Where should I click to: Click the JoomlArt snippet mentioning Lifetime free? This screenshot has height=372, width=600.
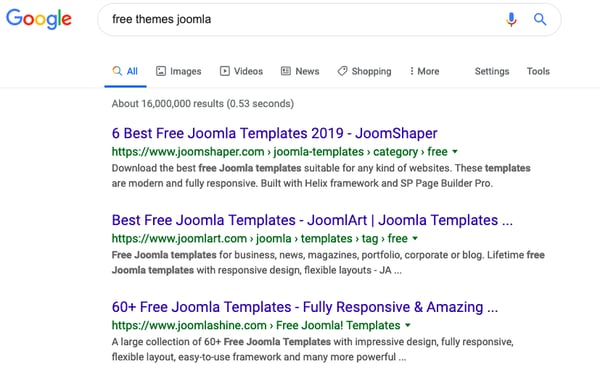[x=328, y=263]
